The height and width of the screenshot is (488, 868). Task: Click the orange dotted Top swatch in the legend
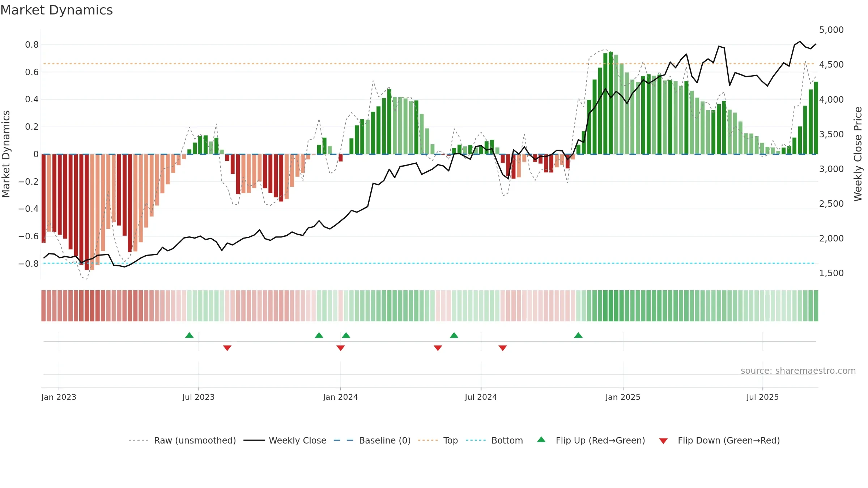click(x=428, y=440)
